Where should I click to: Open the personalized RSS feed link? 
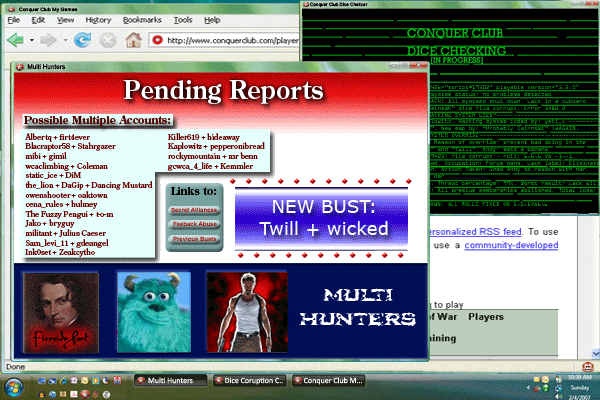[476, 232]
